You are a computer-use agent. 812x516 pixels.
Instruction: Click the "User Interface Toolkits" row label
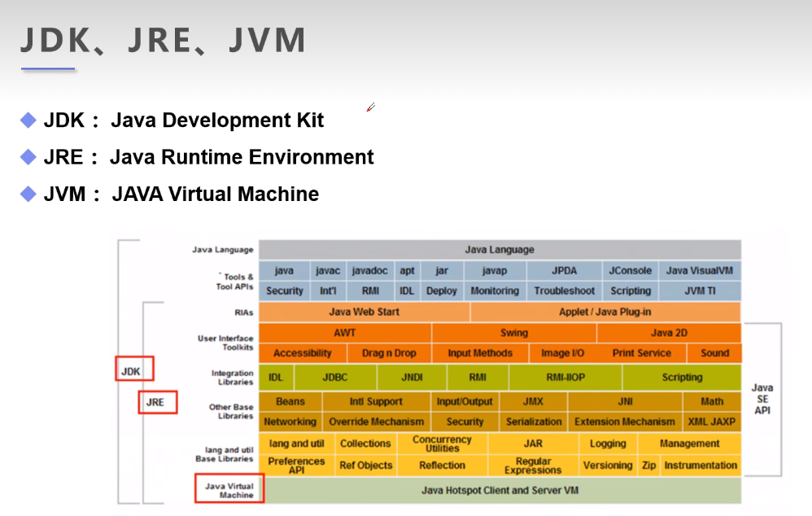pos(225,343)
